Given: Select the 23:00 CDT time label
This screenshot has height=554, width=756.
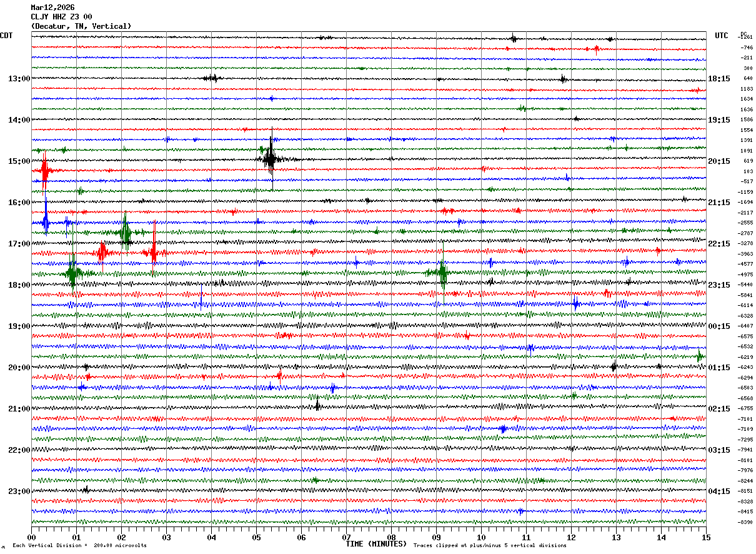Looking at the screenshot, I should (19, 491).
